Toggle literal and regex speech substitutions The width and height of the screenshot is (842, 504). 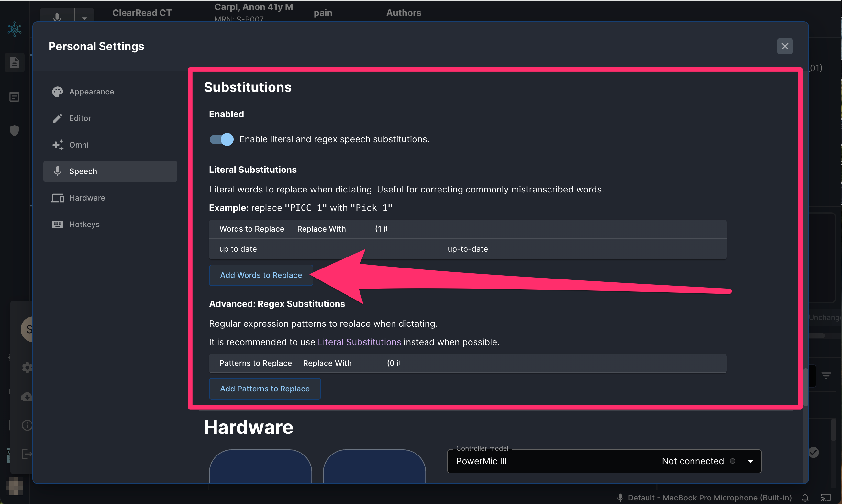[221, 139]
